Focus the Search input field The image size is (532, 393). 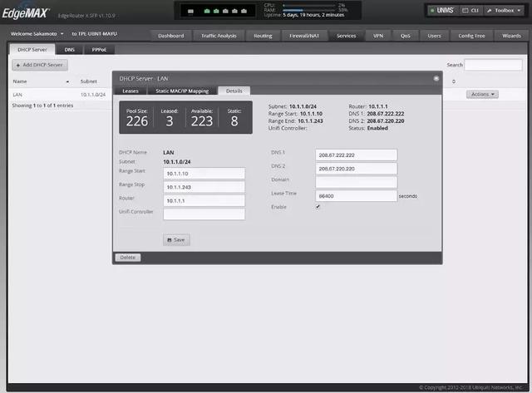click(493, 65)
